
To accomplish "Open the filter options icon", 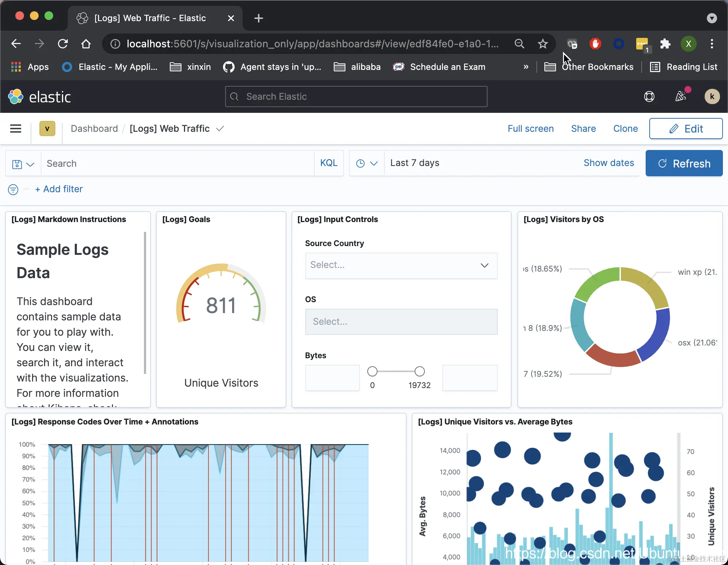I will 13,189.
